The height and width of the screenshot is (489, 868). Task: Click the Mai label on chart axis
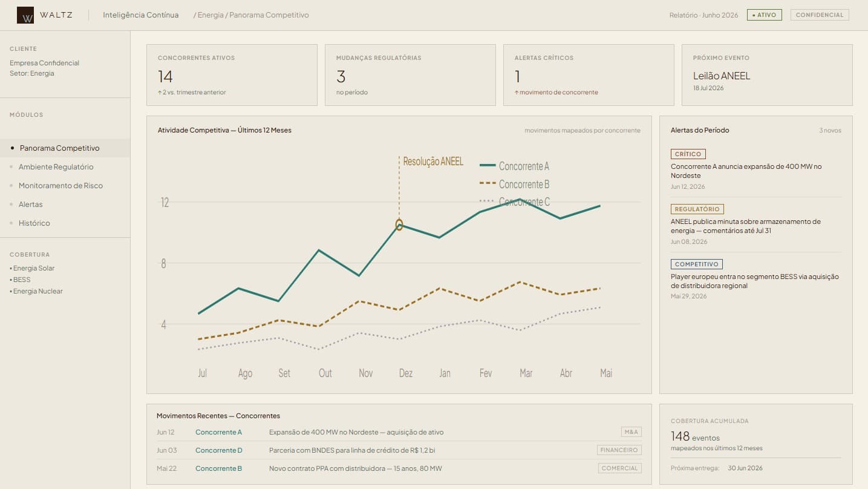pyautogui.click(x=606, y=373)
